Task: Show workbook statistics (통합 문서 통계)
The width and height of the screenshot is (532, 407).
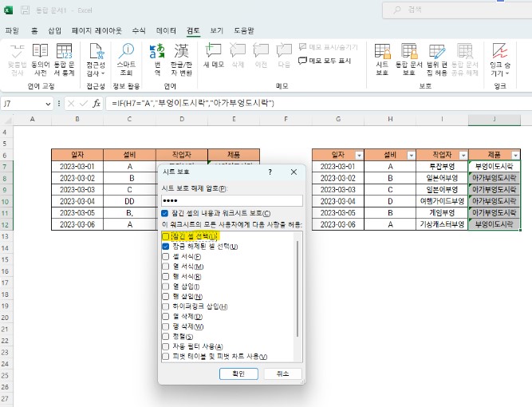Action: [64, 60]
